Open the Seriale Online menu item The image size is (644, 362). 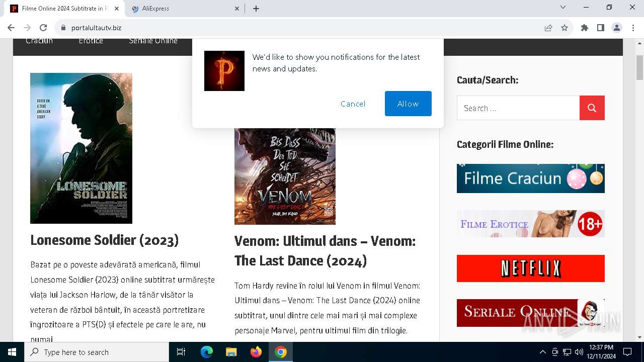click(153, 41)
